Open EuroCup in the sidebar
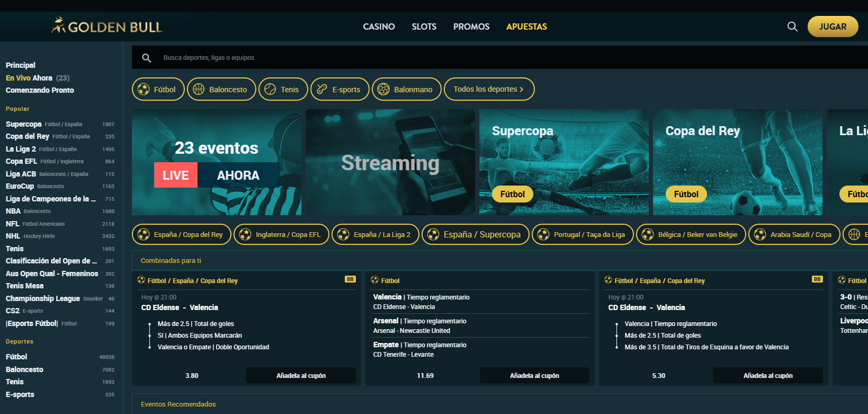Viewport: 868px width, 414px height. point(60,186)
